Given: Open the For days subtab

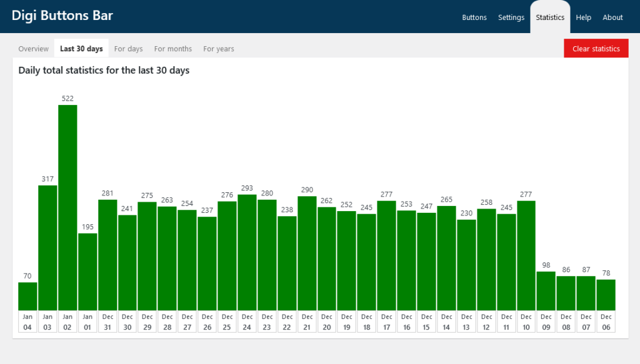Looking at the screenshot, I should coord(129,49).
